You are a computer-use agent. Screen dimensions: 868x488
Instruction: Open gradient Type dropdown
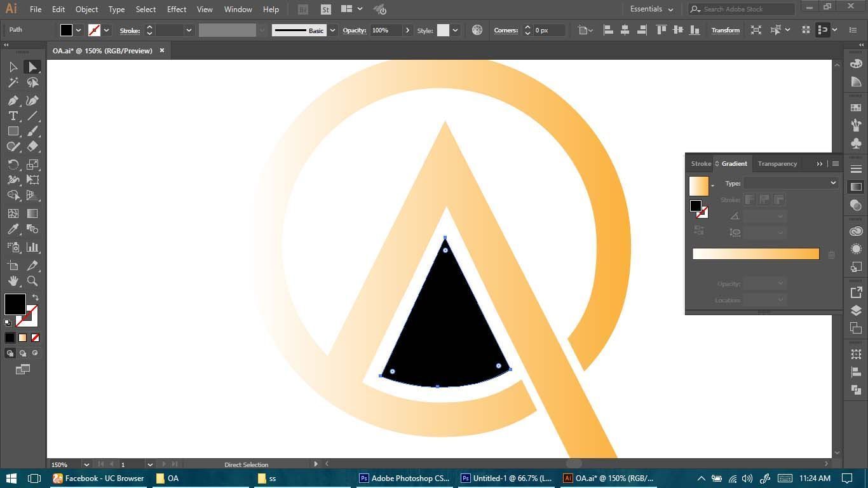(791, 183)
